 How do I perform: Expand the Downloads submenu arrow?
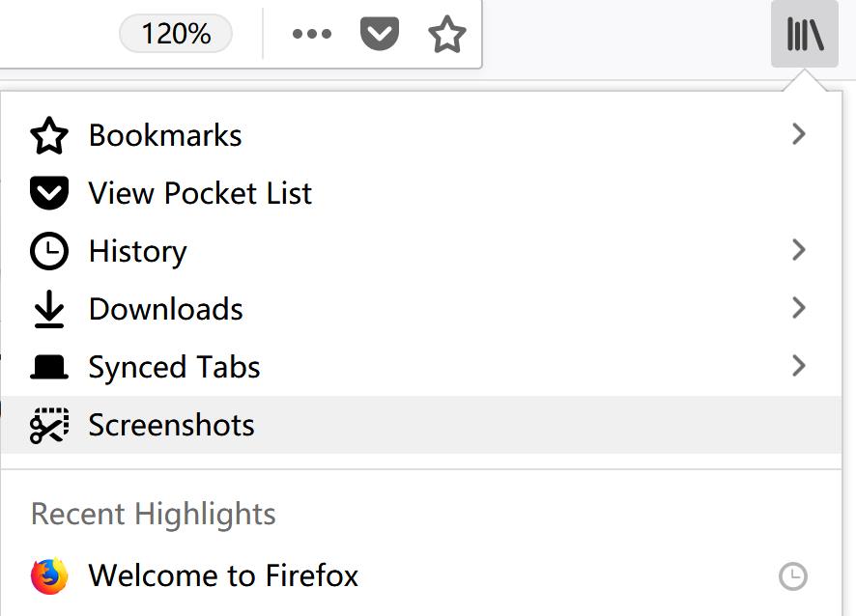click(798, 308)
